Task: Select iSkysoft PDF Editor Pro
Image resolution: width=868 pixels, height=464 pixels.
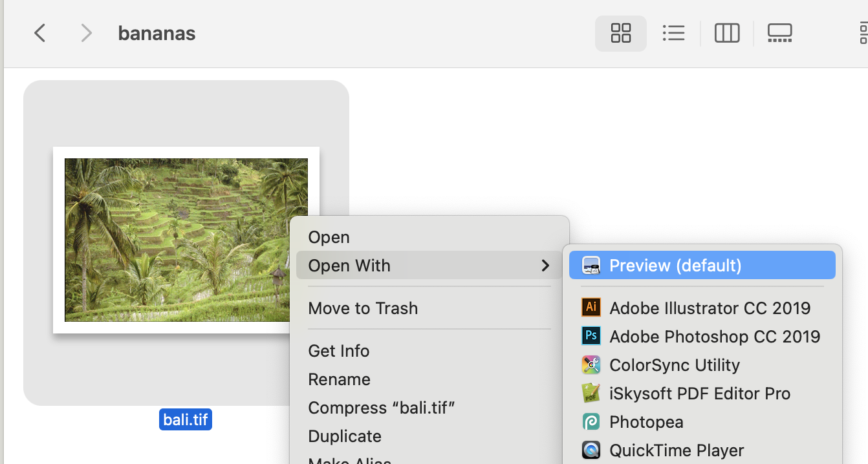Action: [x=699, y=393]
